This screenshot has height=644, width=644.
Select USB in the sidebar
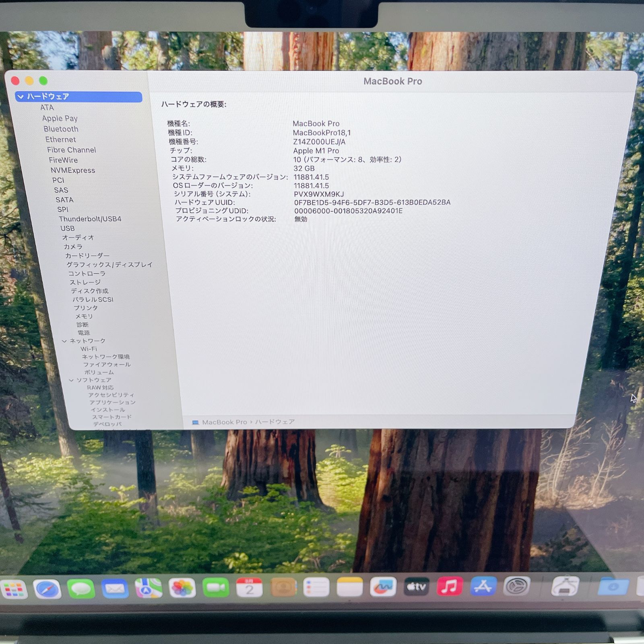pos(68,228)
